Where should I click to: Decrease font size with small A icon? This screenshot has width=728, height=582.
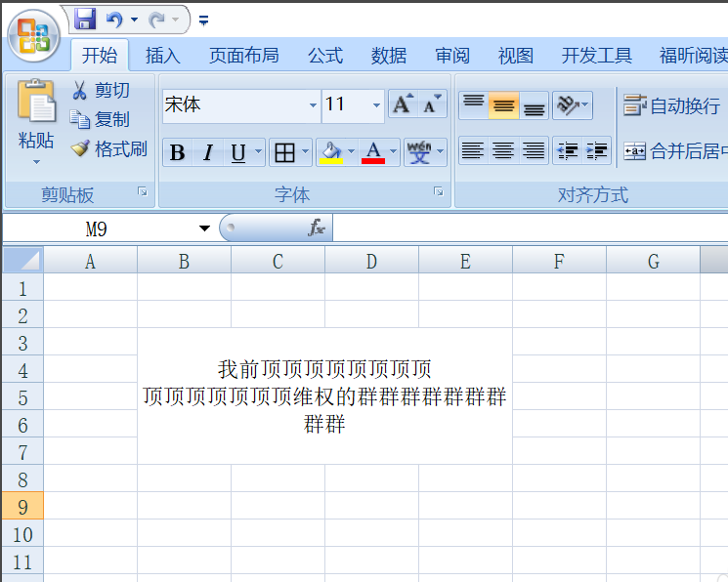point(432,104)
